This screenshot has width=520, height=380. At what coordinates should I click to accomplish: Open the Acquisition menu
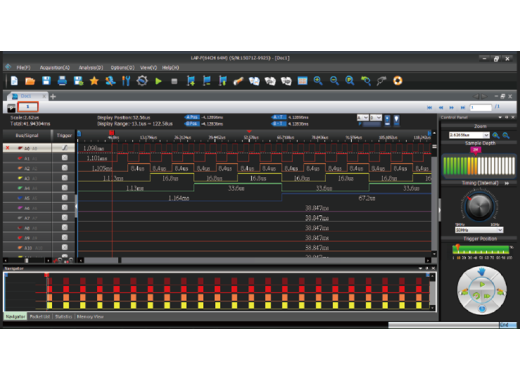[55, 68]
